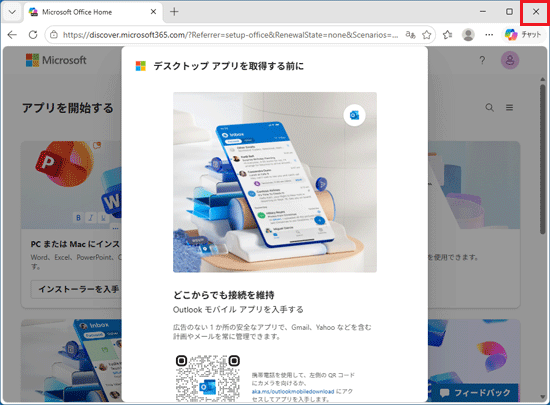The image size is (550, 405).
Task: Open the browser profile avatar
Action: tap(468, 35)
